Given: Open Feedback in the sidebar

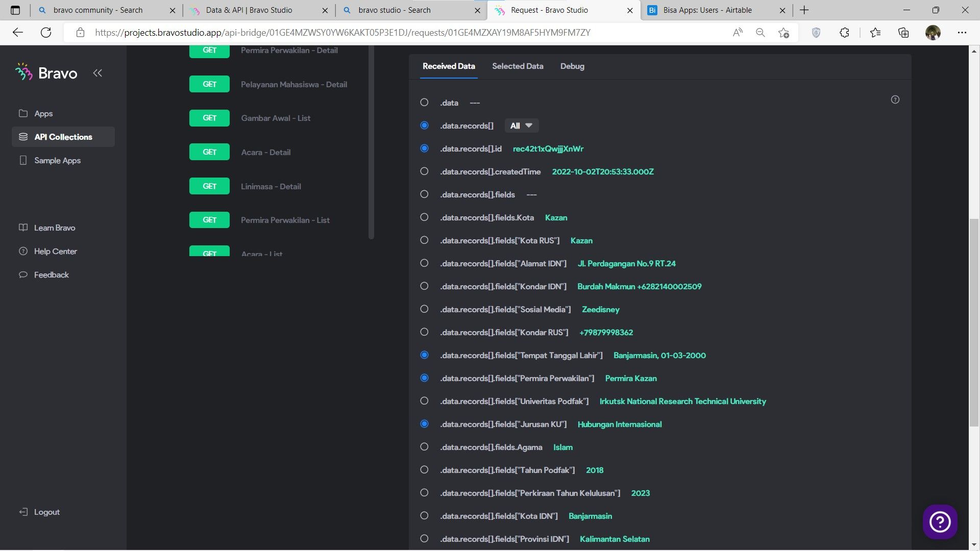Looking at the screenshot, I should [x=51, y=274].
